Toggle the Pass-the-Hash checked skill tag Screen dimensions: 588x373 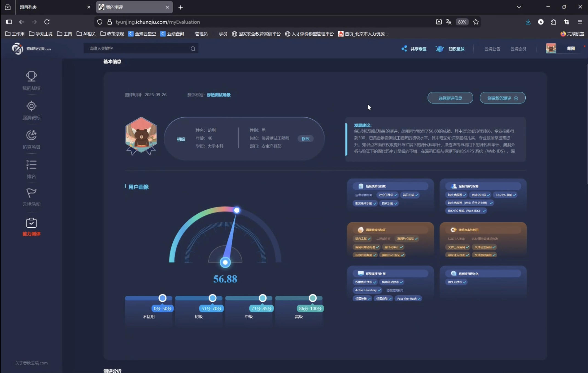(x=408, y=299)
